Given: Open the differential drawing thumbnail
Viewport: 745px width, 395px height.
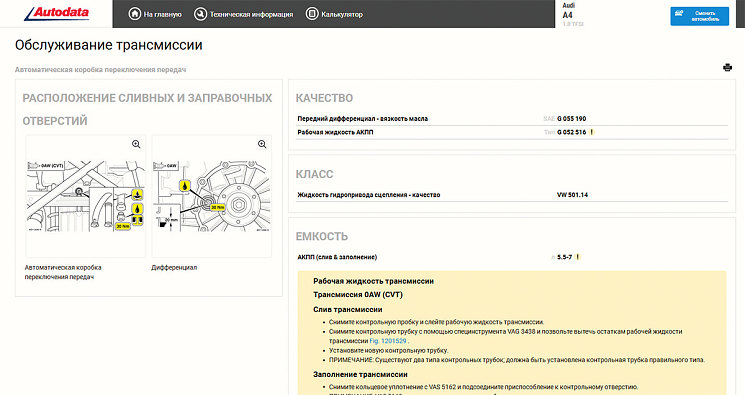Looking at the screenshot, I should tap(211, 196).
